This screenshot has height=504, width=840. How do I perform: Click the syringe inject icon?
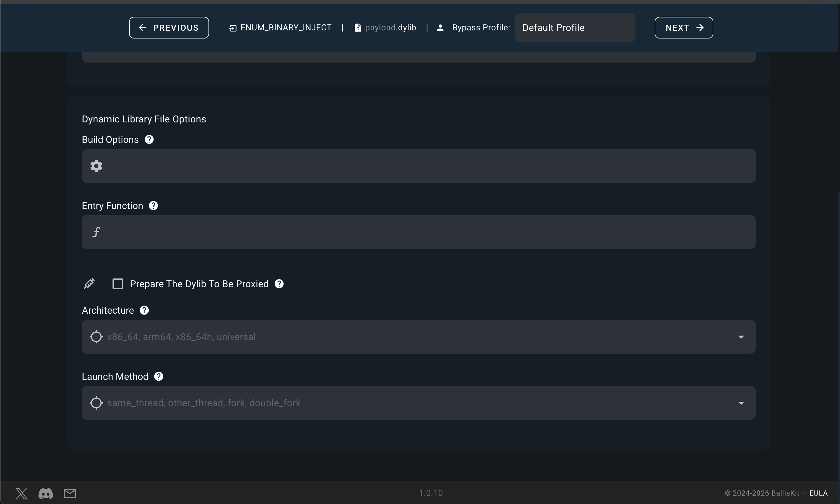(x=89, y=284)
